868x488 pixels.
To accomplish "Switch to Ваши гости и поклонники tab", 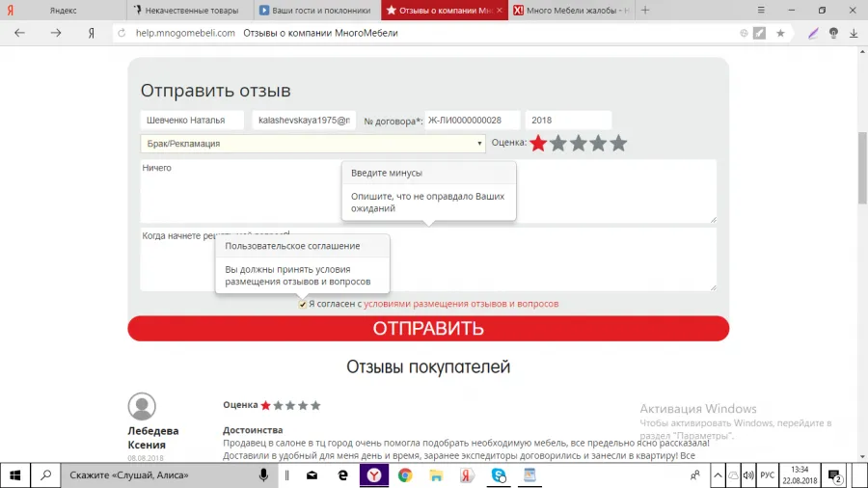I will point(317,10).
